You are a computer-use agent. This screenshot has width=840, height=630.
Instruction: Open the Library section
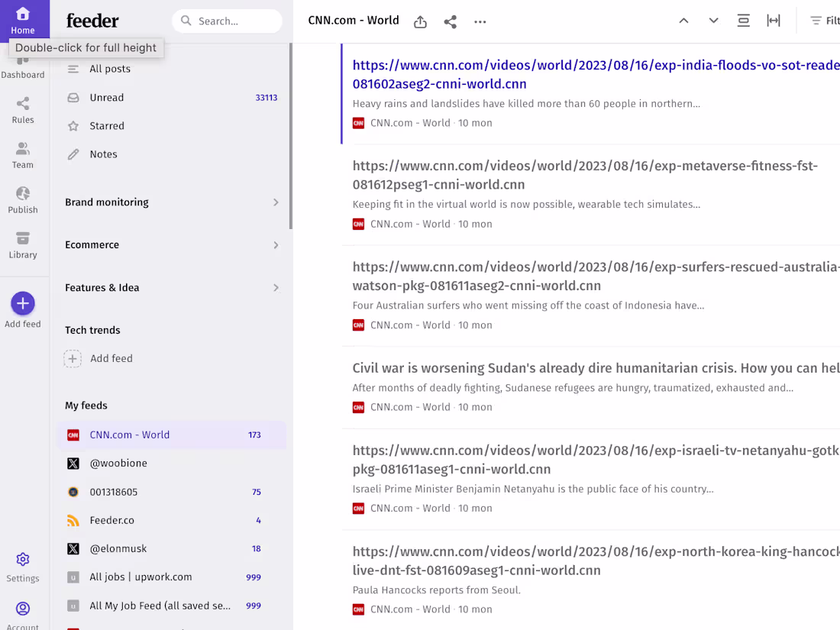click(x=23, y=244)
